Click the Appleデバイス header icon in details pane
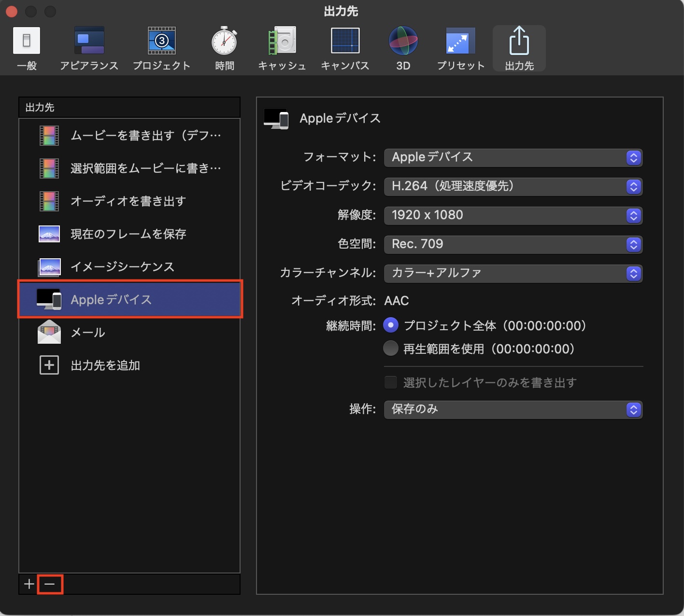Image resolution: width=684 pixels, height=616 pixels. (x=276, y=119)
